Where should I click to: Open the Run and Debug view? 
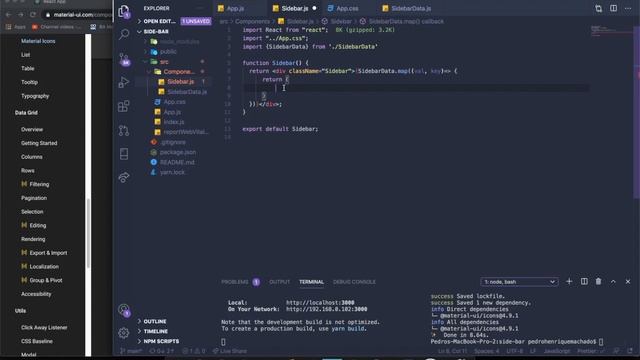pyautogui.click(x=124, y=82)
